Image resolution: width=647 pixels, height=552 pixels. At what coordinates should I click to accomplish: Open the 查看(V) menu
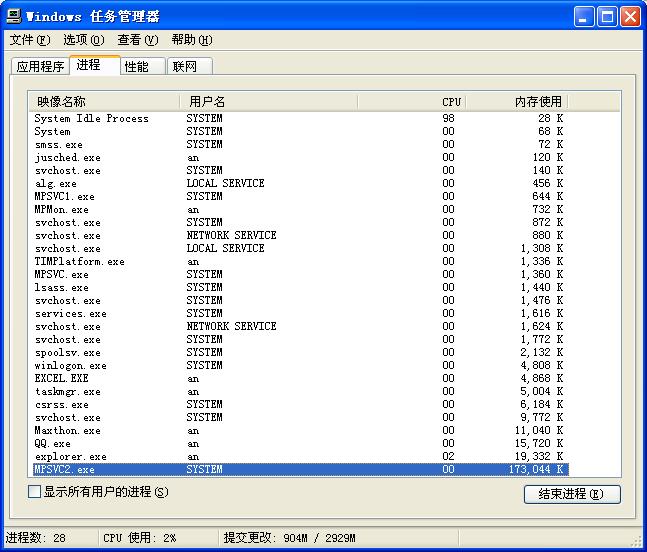pyautogui.click(x=137, y=40)
